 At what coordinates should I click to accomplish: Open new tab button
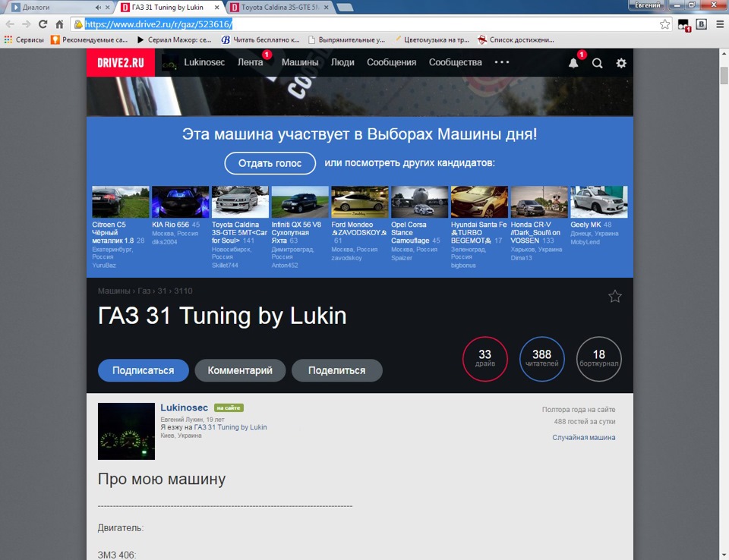[345, 8]
